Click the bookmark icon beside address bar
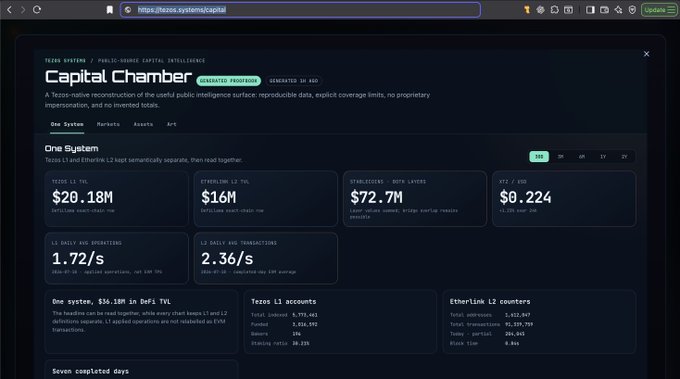This screenshot has height=379, width=680. point(110,10)
